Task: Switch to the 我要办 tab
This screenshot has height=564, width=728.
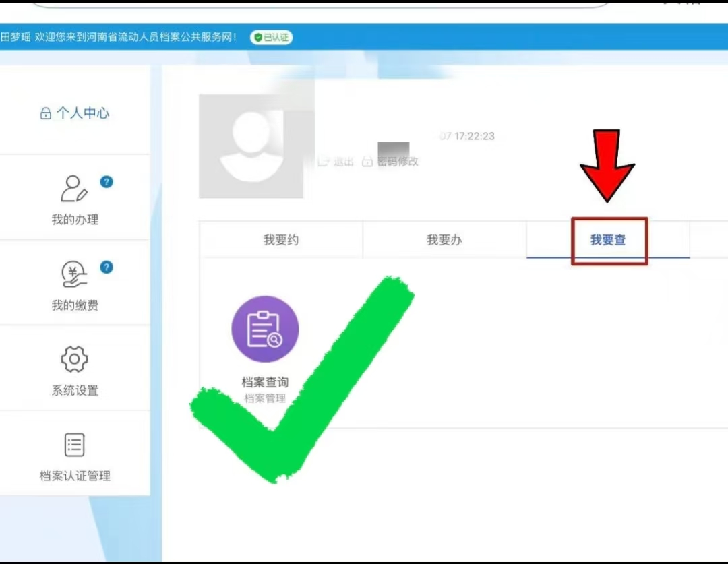Action: tap(444, 240)
